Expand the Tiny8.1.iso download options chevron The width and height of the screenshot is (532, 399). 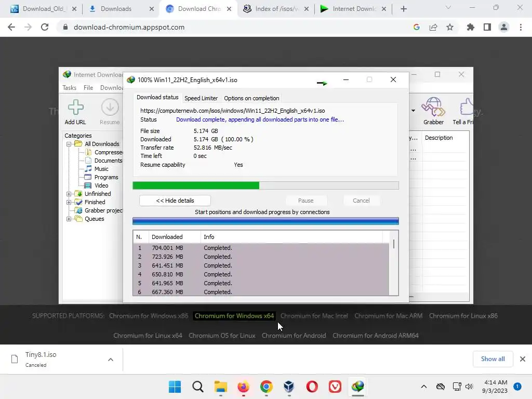[111, 360]
